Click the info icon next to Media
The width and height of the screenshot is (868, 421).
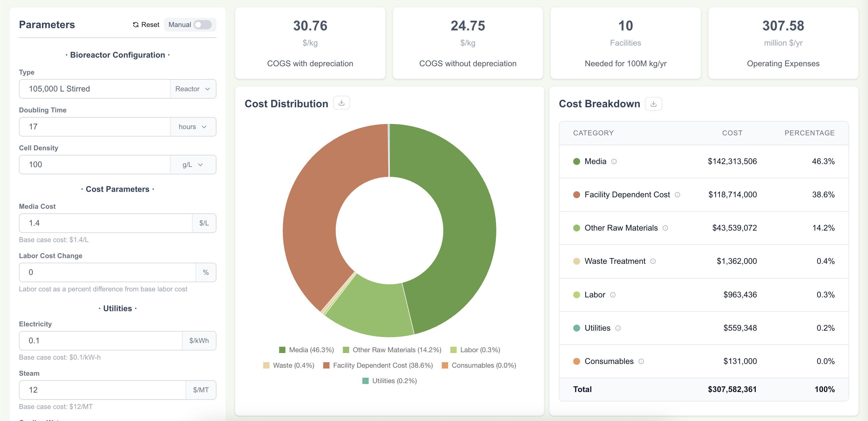pyautogui.click(x=614, y=161)
